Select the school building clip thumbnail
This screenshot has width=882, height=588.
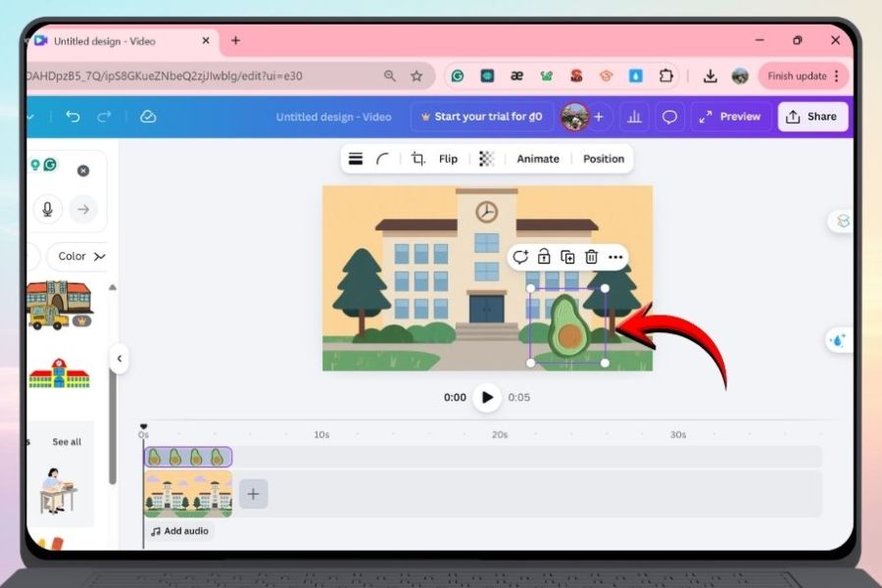pyautogui.click(x=188, y=494)
